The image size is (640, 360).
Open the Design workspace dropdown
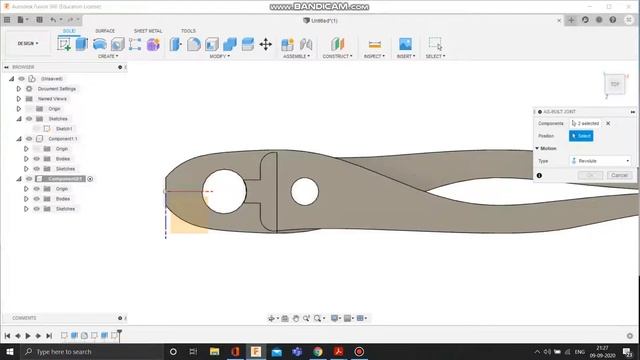[28, 43]
